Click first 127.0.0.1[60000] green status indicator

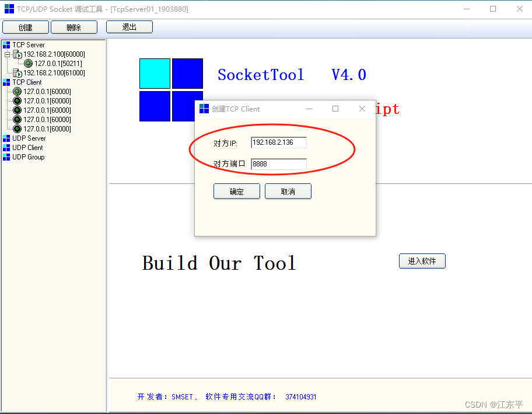click(17, 91)
